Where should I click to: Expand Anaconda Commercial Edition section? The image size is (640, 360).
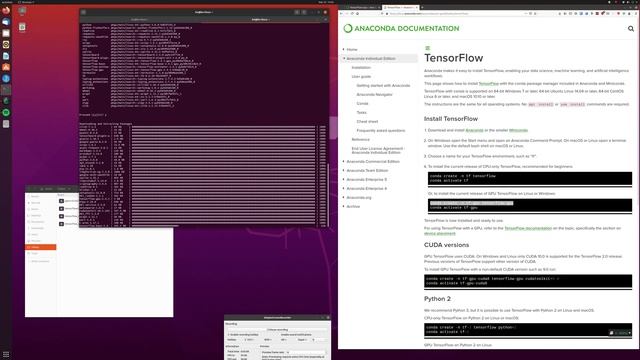pyautogui.click(x=344, y=161)
